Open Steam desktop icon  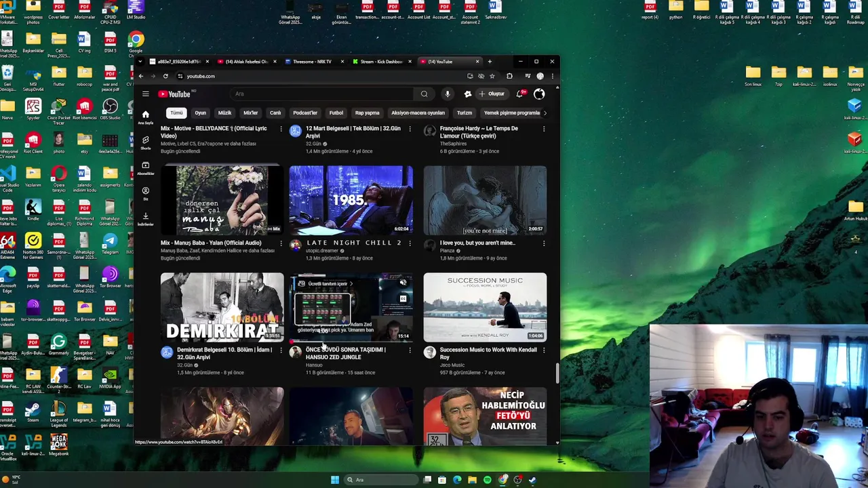click(x=33, y=411)
